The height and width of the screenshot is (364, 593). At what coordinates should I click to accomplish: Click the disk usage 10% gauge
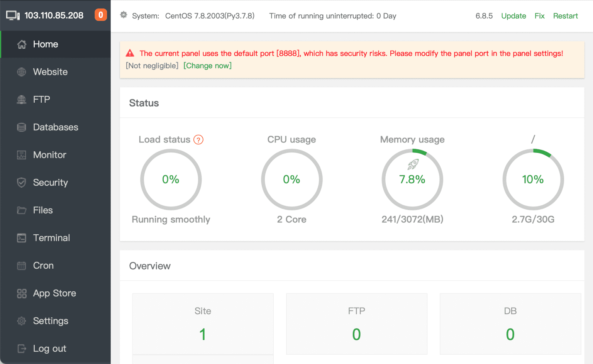(x=533, y=179)
